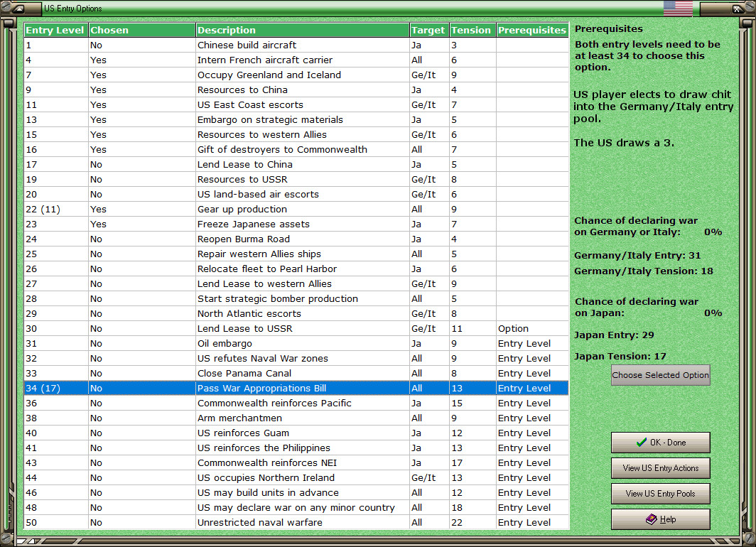This screenshot has width=756, height=547.
Task: Select Commonwealth reinforces NEI option
Action: [x=296, y=463]
